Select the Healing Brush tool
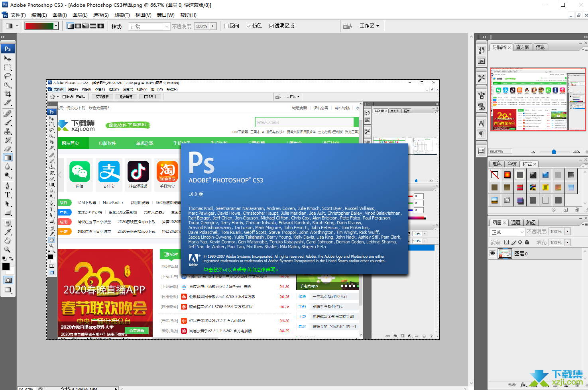588x390 pixels. [x=8, y=114]
